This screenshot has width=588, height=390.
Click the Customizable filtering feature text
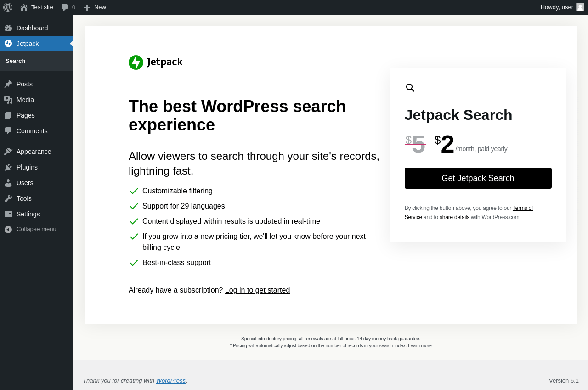click(x=177, y=191)
